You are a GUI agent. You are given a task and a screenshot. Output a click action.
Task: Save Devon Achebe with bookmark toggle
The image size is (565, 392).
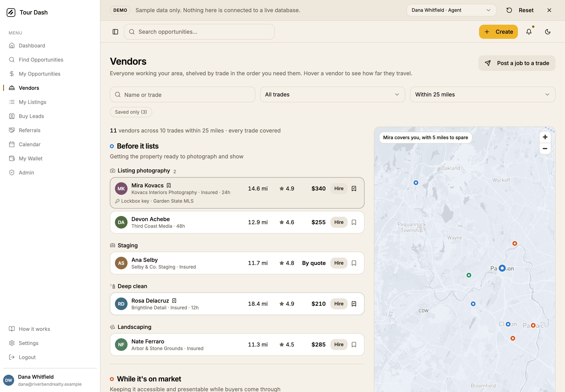coord(354,222)
